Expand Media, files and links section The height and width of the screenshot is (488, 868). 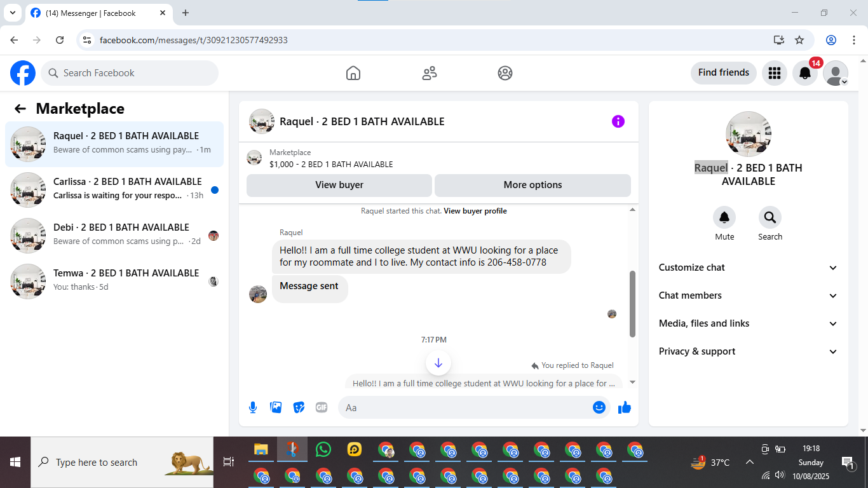[x=749, y=323]
